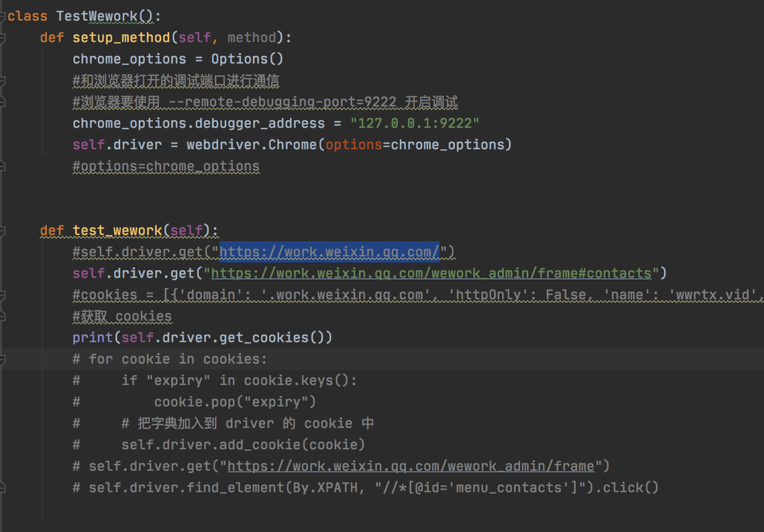This screenshot has width=764, height=532.
Task: Collapse the setup_method function fold marker
Action: click(3, 37)
